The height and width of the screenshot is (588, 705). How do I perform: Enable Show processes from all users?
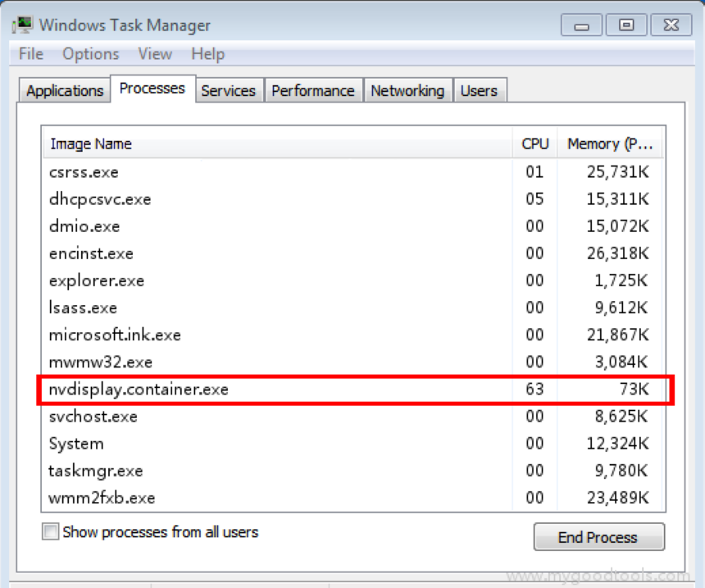tap(50, 531)
